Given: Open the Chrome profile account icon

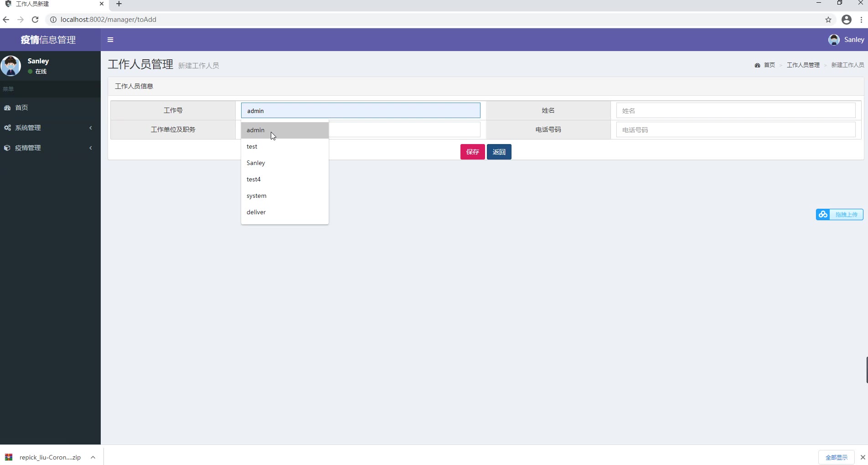Looking at the screenshot, I should 847,20.
